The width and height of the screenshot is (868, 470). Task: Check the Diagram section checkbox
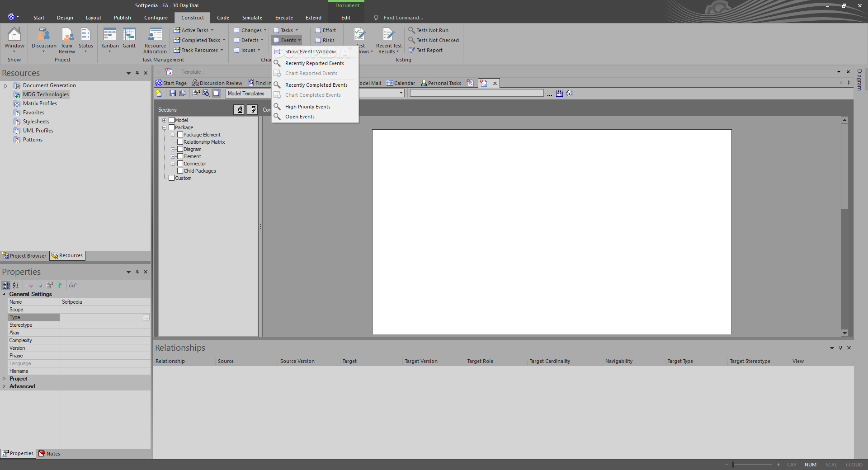(180, 149)
